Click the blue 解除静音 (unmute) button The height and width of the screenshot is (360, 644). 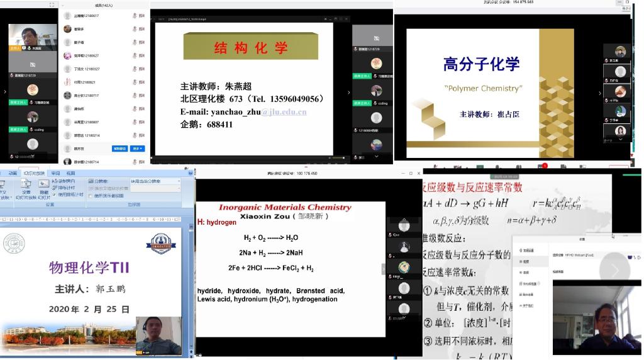tap(119, 149)
